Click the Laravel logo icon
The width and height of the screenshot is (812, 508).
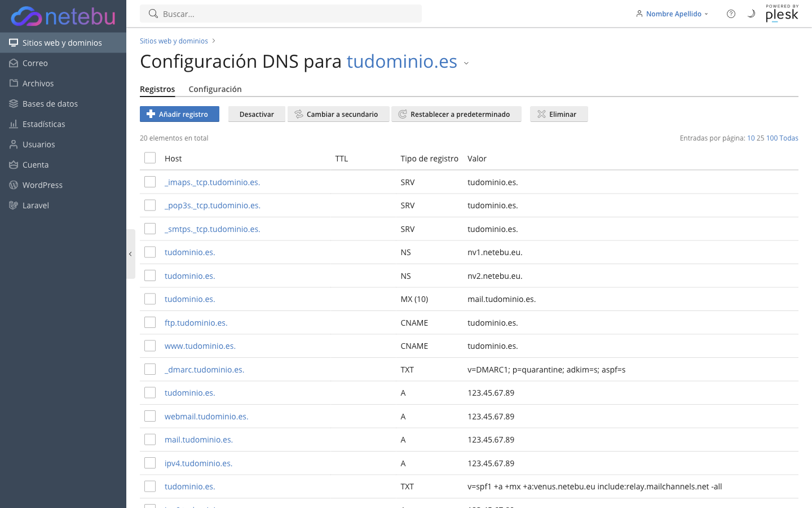coord(14,205)
